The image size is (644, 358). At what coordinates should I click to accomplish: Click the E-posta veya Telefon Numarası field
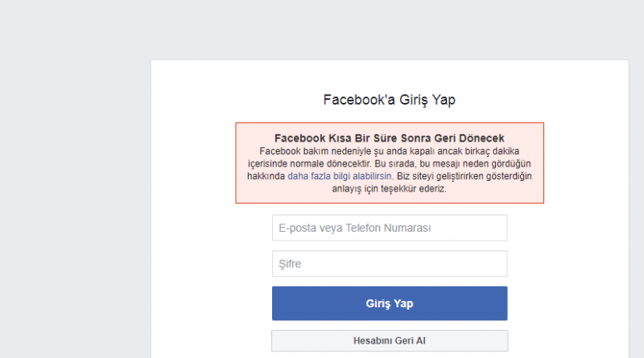(390, 228)
